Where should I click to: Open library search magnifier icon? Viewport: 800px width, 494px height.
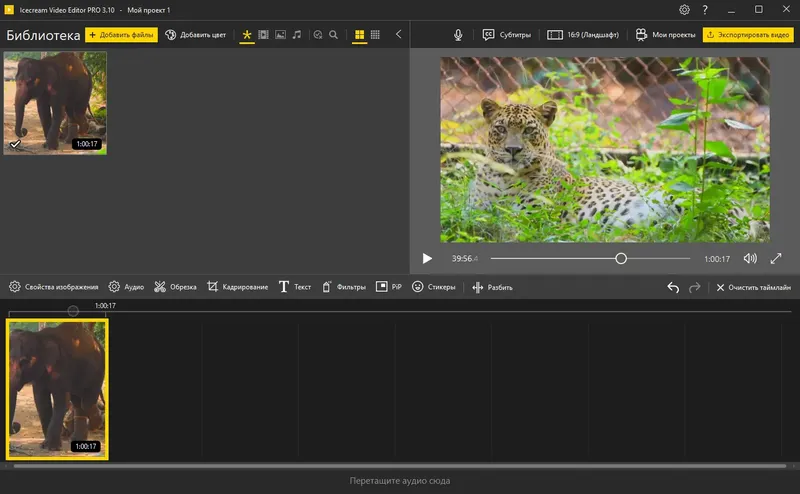click(334, 34)
